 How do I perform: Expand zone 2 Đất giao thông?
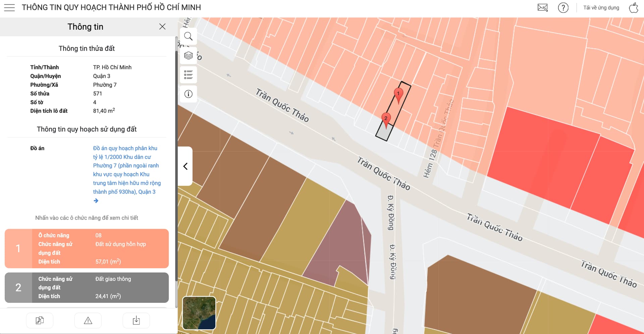(87, 288)
